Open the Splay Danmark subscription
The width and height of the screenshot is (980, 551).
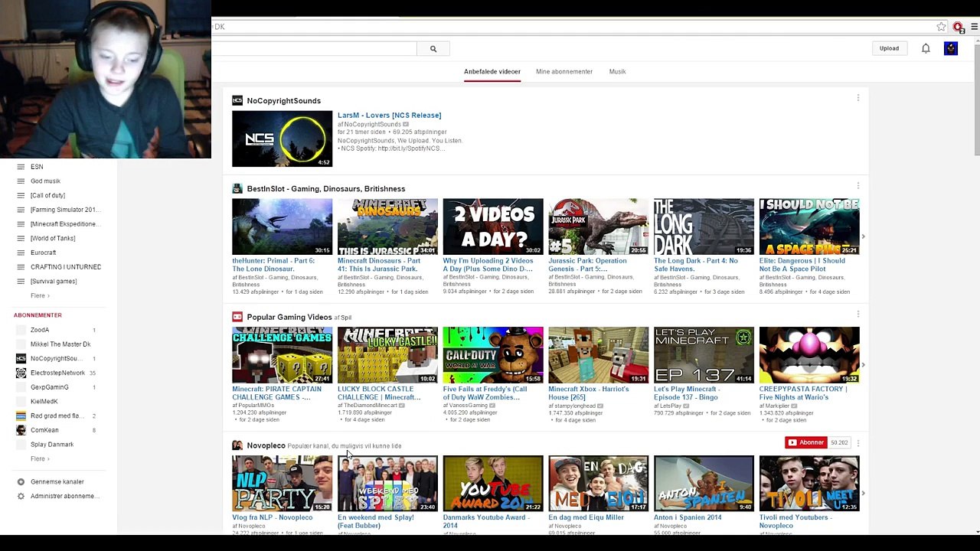click(52, 445)
